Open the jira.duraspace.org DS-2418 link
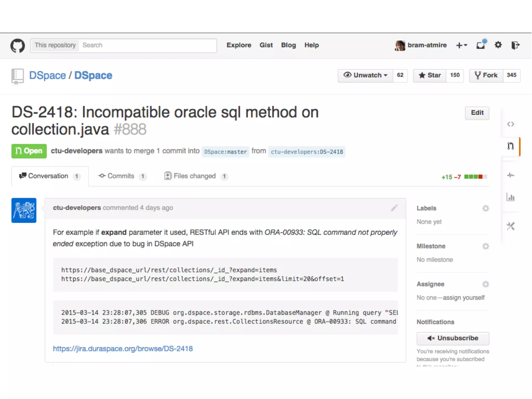532x399 pixels. pyautogui.click(x=123, y=349)
